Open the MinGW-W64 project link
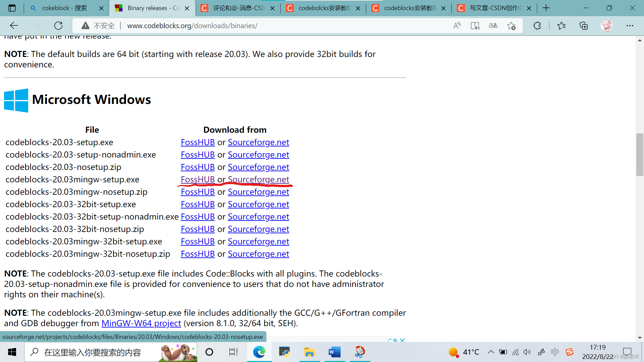The height and width of the screenshot is (362, 644). 141,323
